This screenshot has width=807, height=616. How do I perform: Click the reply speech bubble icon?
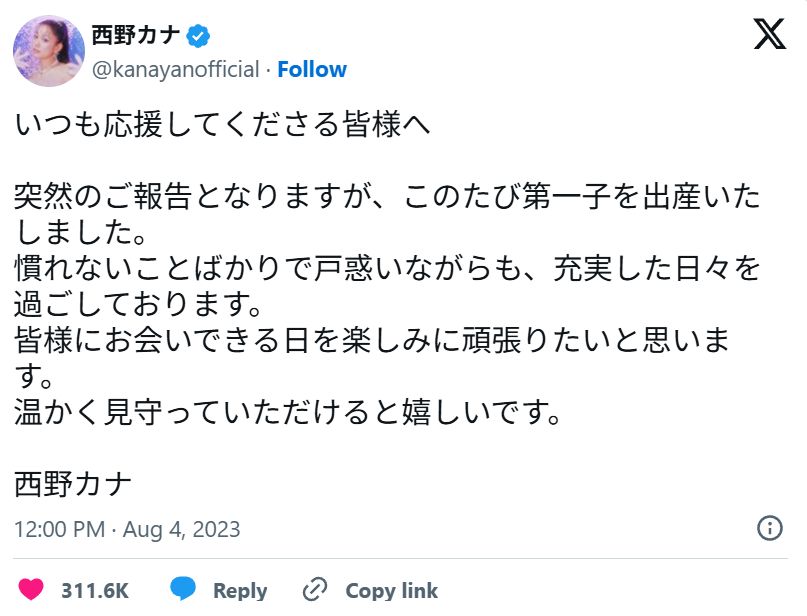[182, 590]
